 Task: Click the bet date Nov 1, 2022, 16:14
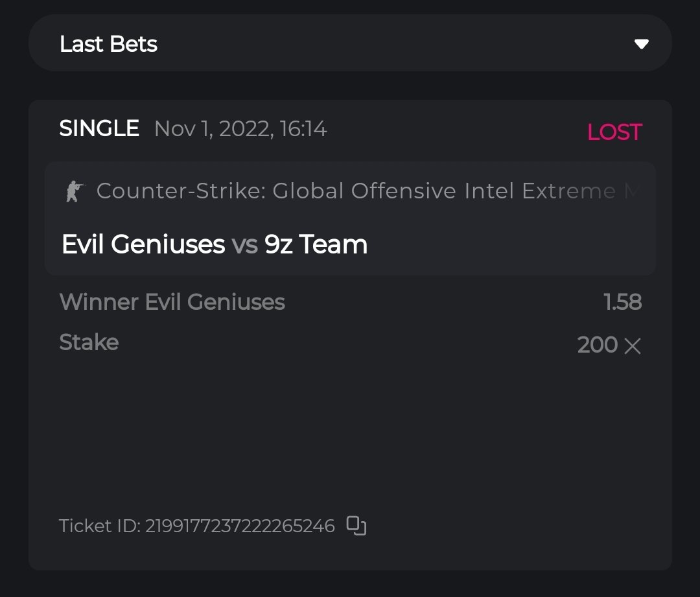tap(240, 128)
